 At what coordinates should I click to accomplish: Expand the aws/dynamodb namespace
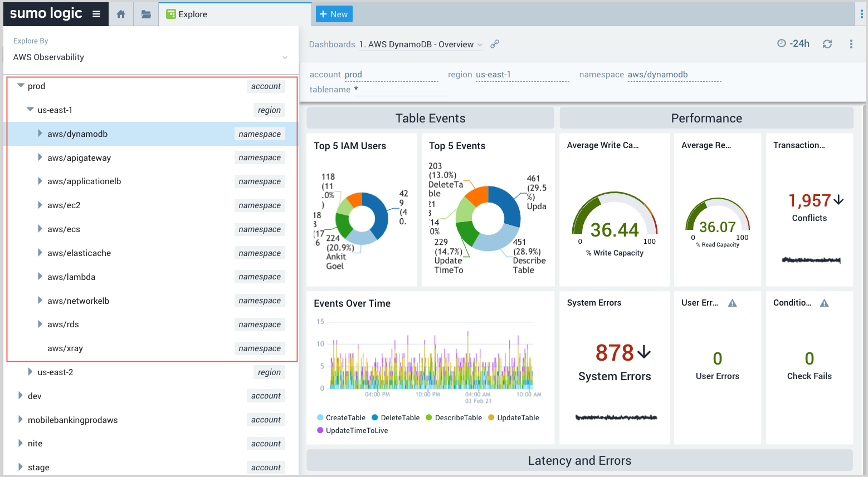(40, 134)
